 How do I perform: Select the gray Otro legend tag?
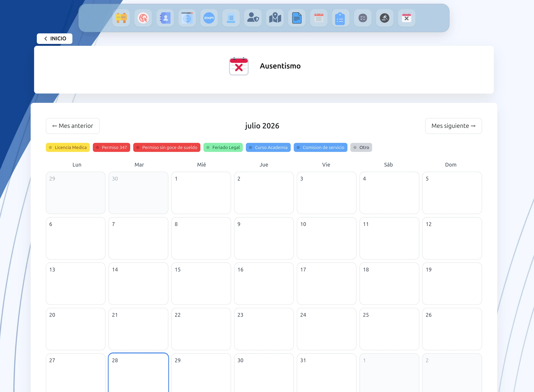point(361,147)
